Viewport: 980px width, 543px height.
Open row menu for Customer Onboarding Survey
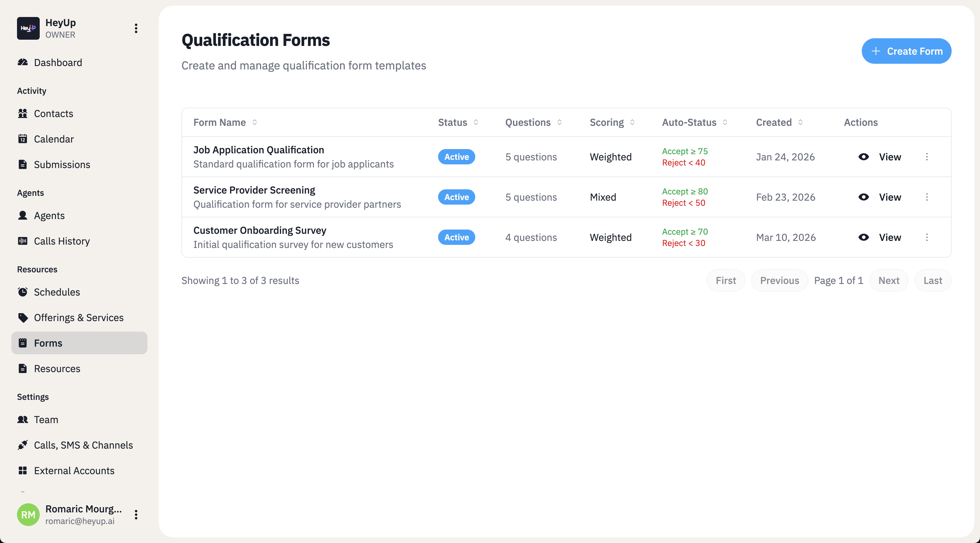click(927, 237)
